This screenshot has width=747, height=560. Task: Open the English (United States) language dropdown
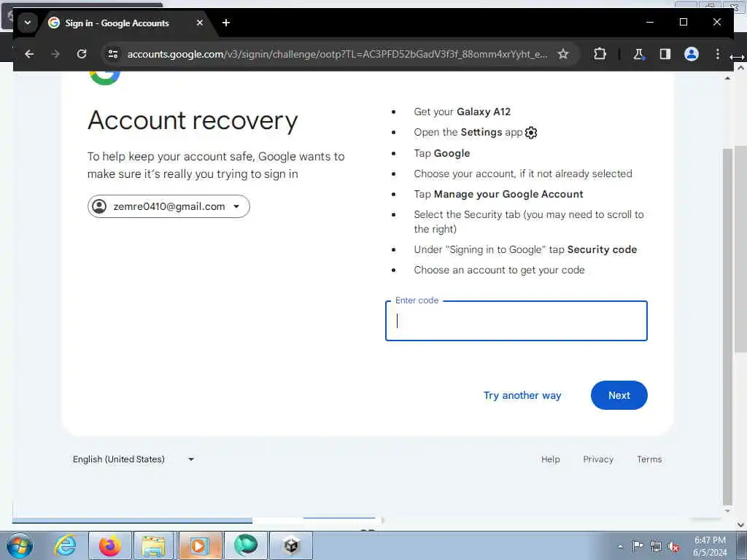click(133, 459)
